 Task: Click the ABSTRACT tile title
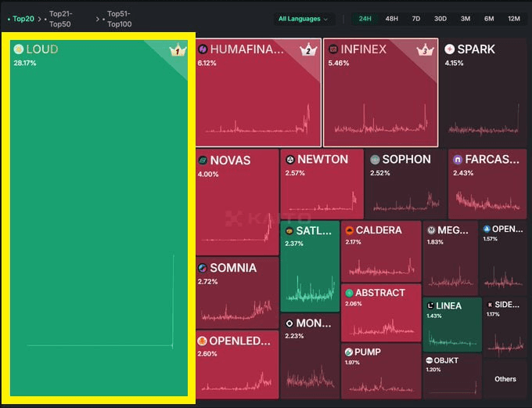(x=380, y=293)
